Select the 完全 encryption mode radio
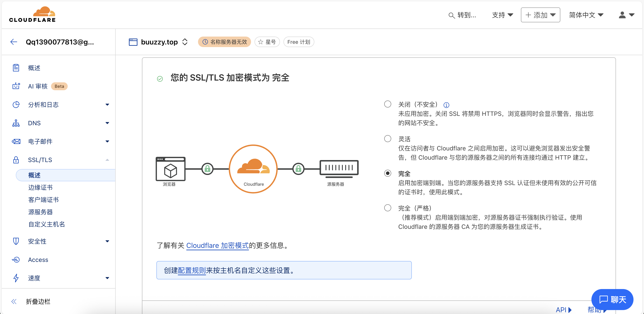Screen dimensions: 644x314 [387, 173]
